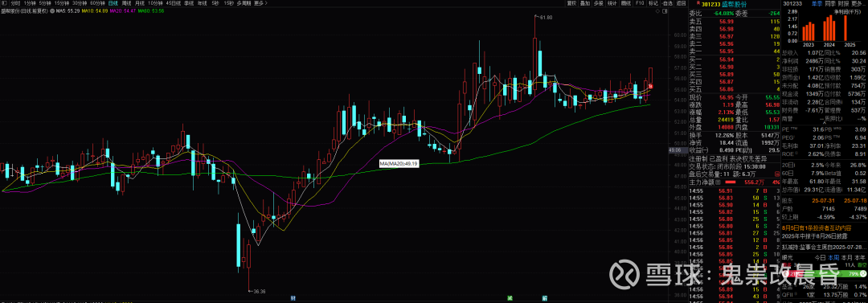Click the 叠加 overlay button

(x=585, y=3)
